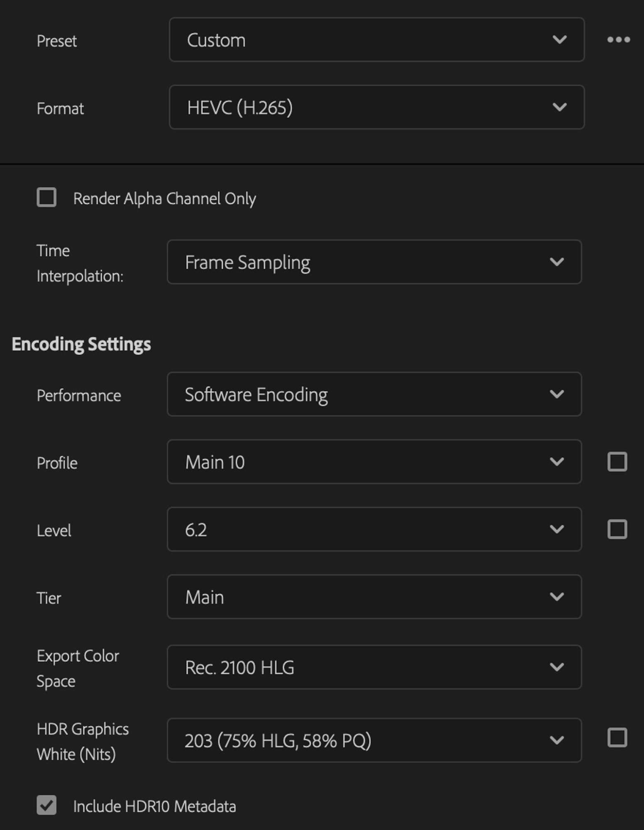The image size is (644, 830).
Task: Toggle the checkbox next to Level
Action: [x=617, y=529]
